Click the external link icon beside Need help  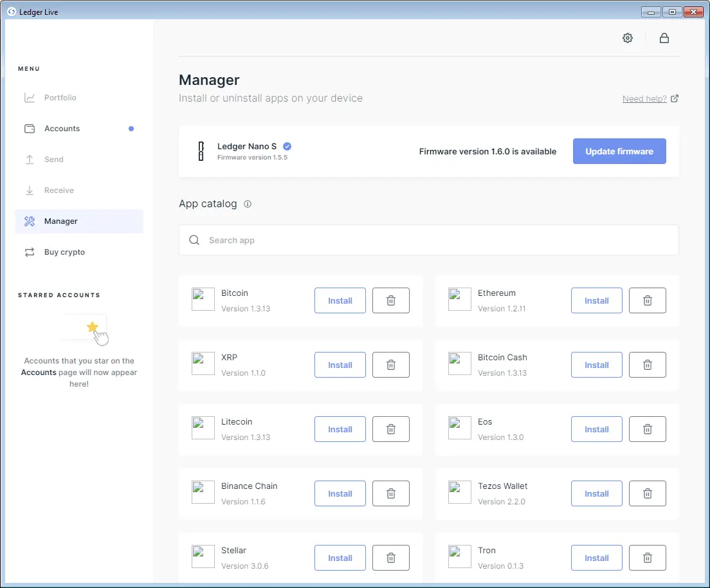675,98
